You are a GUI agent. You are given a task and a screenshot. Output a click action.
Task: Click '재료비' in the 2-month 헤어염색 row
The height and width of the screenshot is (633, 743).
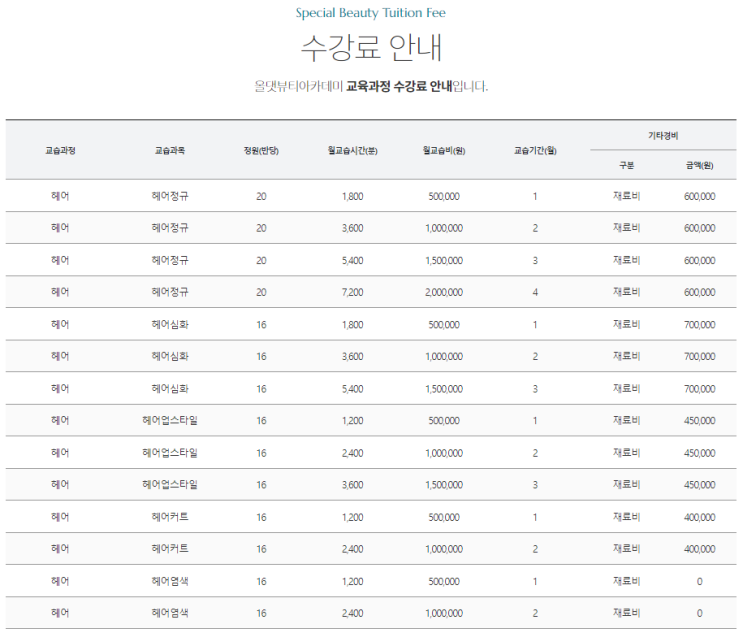point(626,613)
